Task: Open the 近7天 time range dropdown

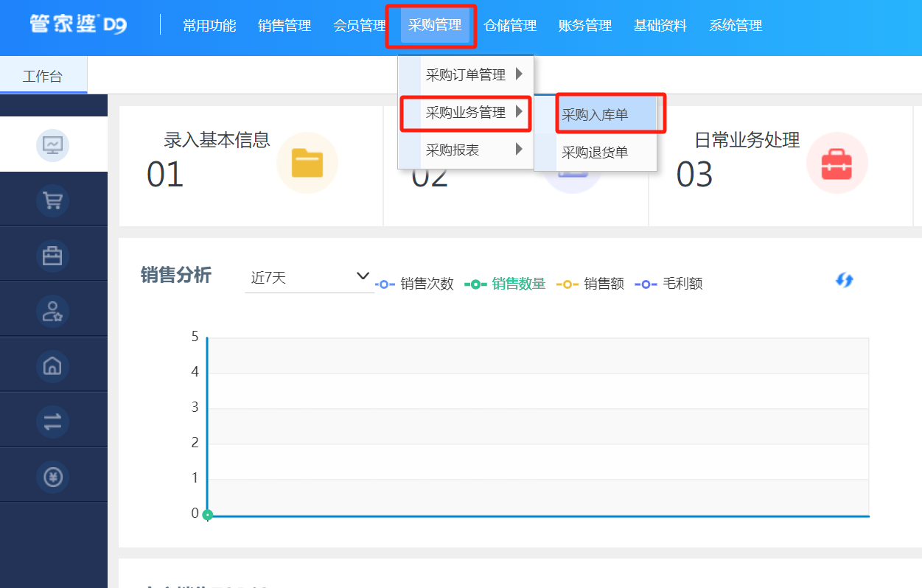Action: click(310, 278)
